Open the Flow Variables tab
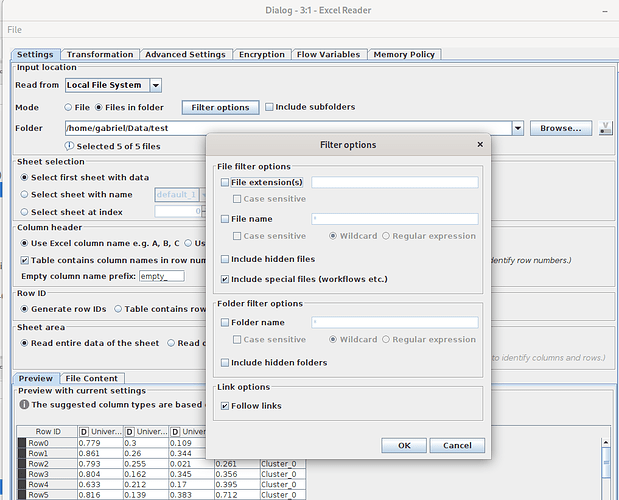Viewport: 619px width, 500px height. tap(328, 54)
